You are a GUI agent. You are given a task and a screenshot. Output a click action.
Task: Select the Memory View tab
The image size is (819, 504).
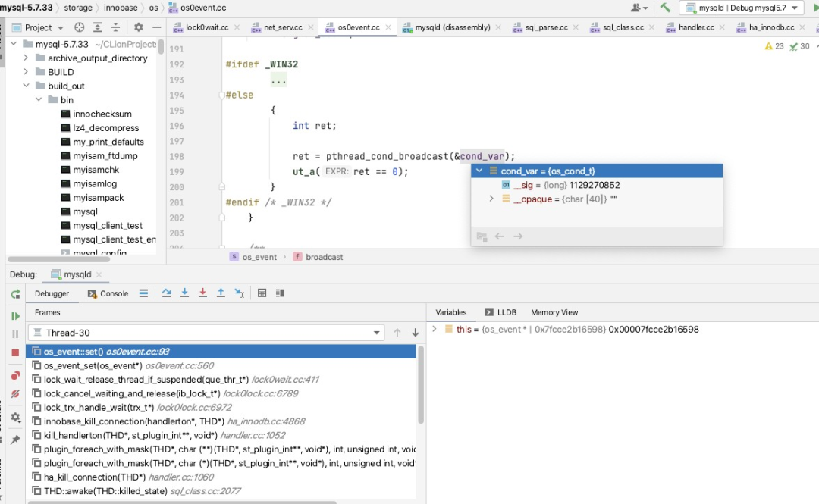click(x=554, y=312)
